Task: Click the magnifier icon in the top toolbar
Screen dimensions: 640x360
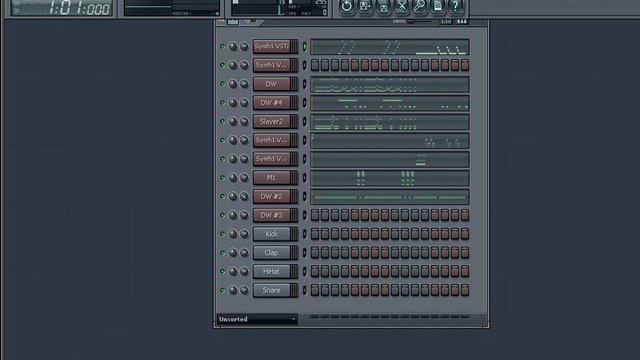Action: (419, 6)
